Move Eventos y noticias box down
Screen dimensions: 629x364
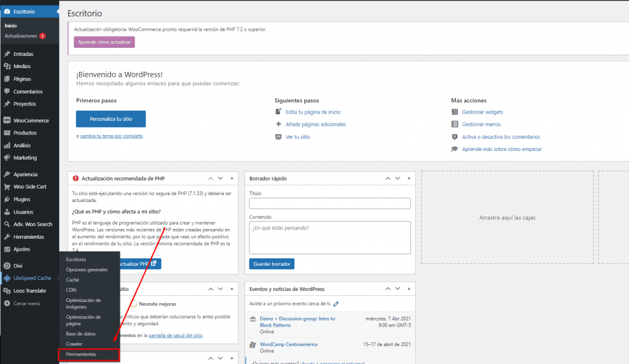397,288
